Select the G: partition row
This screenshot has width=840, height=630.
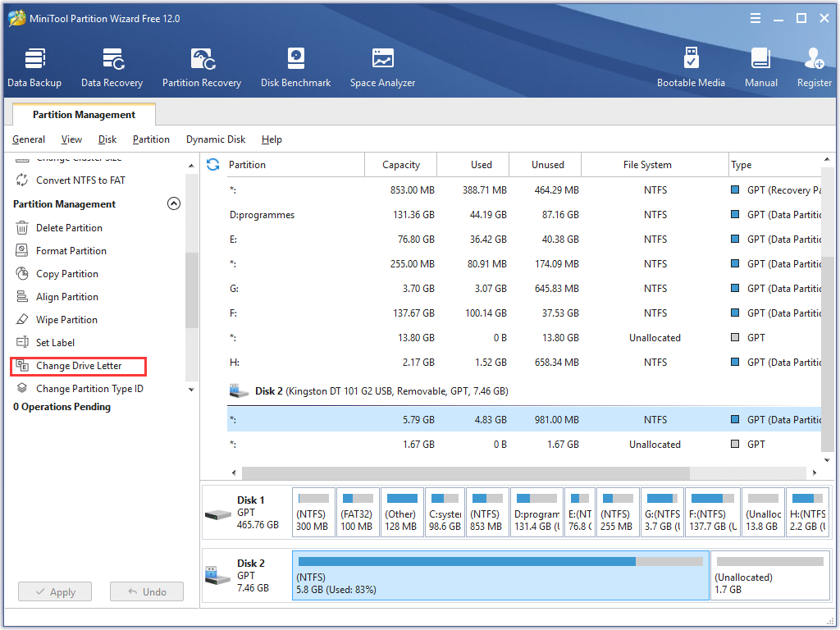[x=524, y=289]
